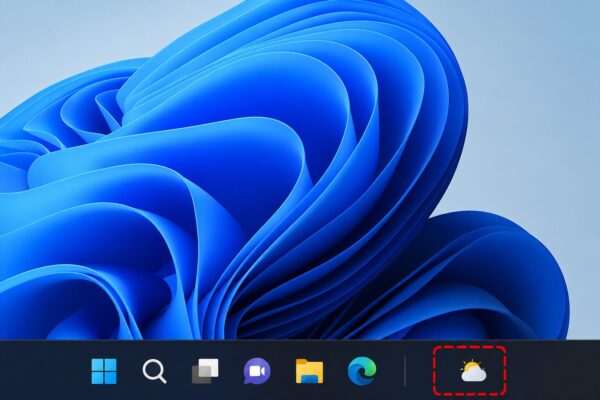Screen dimensions: 600x400
Task: Open the Widgets weather icon
Action: click(473, 371)
